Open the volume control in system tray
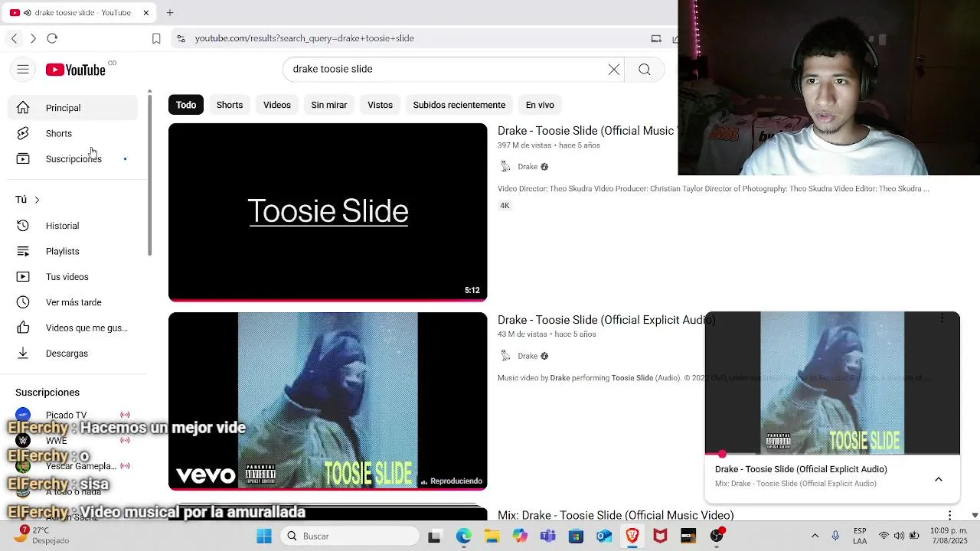 click(899, 536)
